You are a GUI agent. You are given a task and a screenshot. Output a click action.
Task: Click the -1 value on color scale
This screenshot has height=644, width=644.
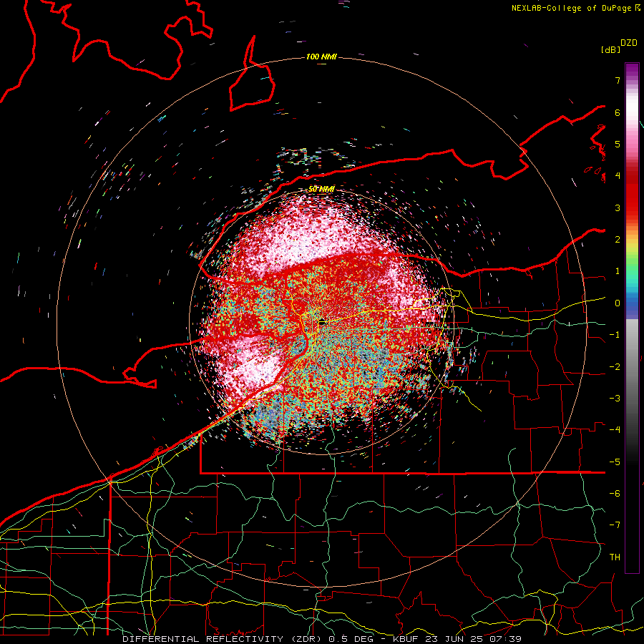(615, 335)
